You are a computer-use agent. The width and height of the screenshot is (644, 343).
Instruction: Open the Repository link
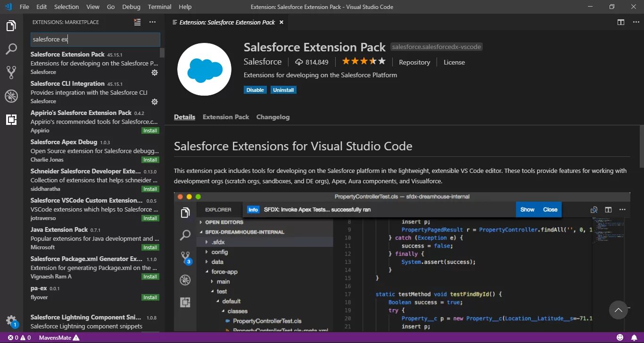click(x=414, y=62)
